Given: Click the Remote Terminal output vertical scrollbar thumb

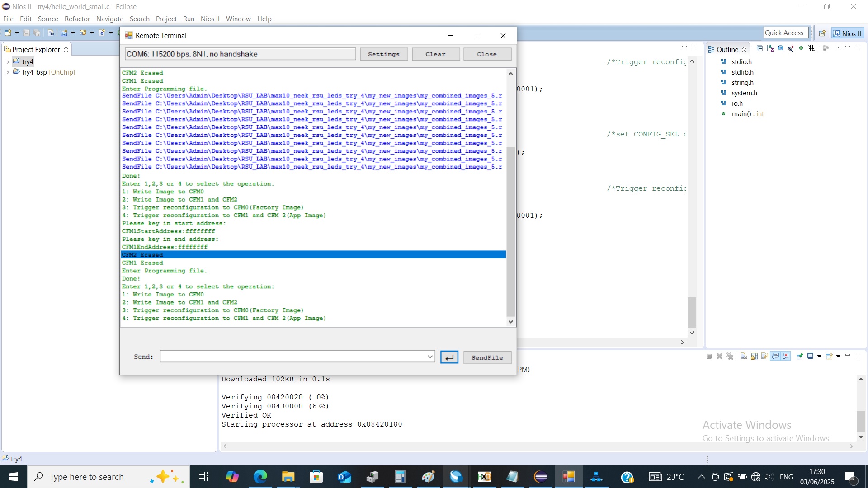Looking at the screenshot, I should click(511, 232).
